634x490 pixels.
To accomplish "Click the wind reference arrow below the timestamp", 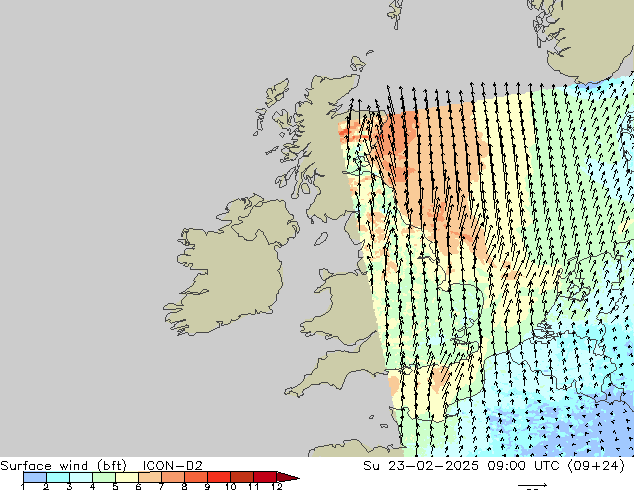I will pyautogui.click(x=533, y=485).
